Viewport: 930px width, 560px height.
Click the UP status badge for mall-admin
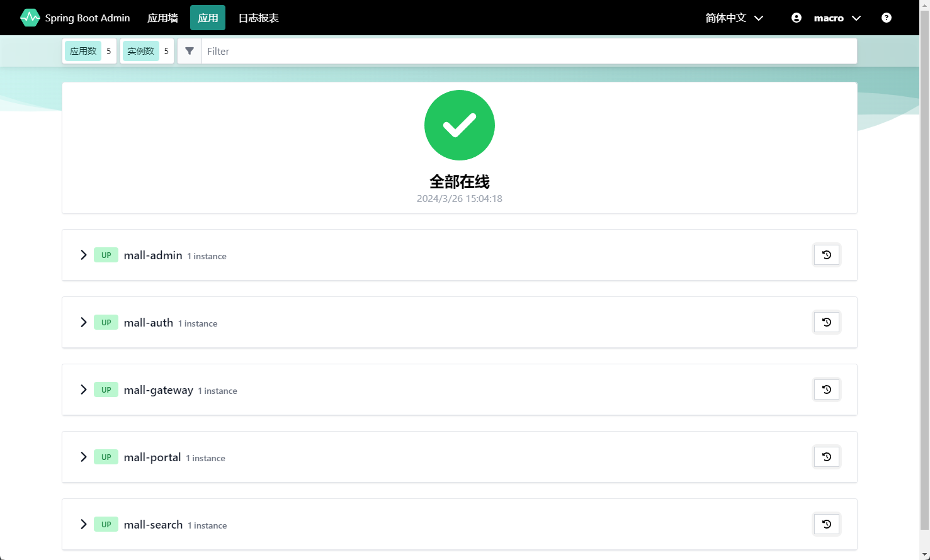click(x=106, y=255)
